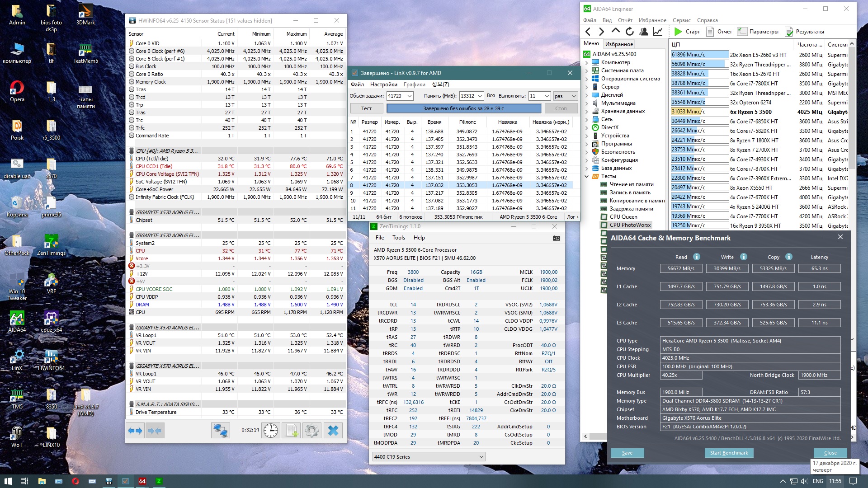
Task: Expand the Компьютер tree node
Action: coord(587,62)
